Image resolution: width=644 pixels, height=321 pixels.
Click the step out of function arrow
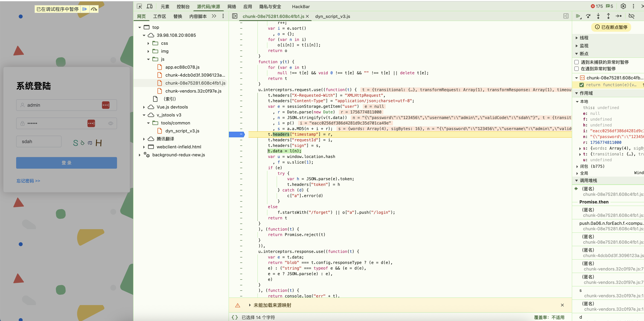(608, 16)
